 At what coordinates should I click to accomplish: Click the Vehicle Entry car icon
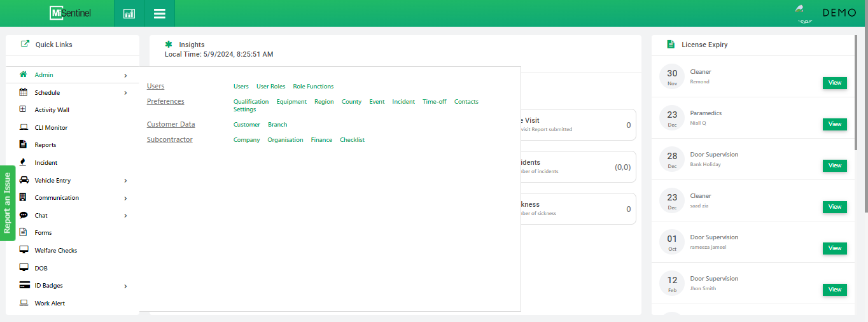point(24,180)
